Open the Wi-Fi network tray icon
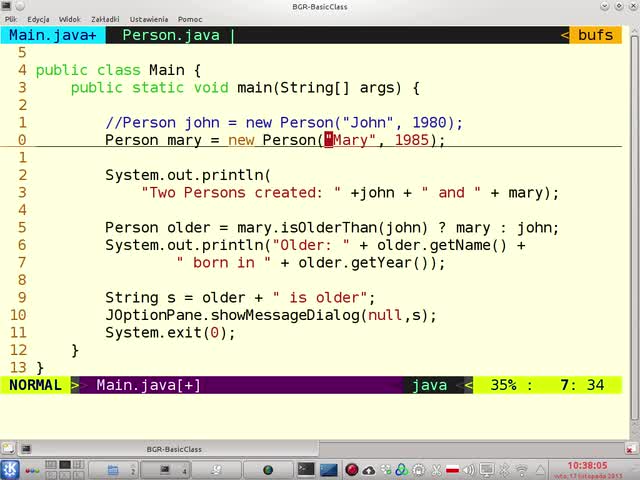 [522, 470]
